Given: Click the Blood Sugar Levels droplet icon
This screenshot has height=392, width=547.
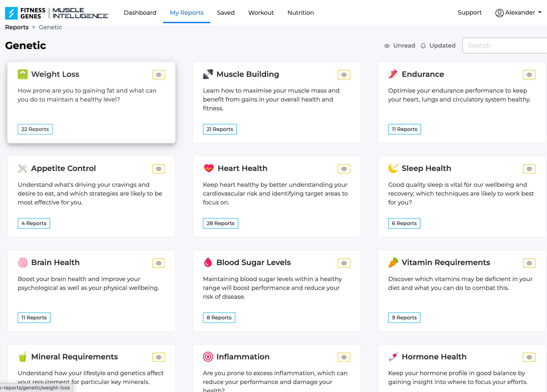Looking at the screenshot, I should [x=208, y=263].
